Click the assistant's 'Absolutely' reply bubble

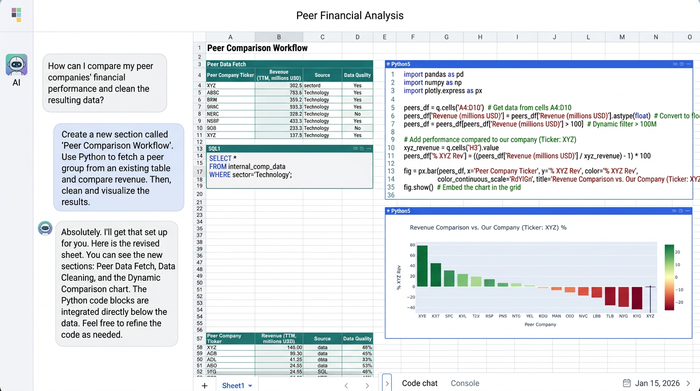[117, 283]
